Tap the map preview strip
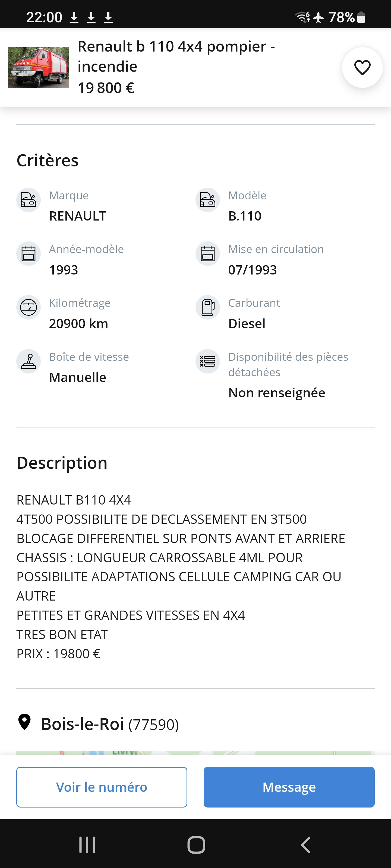Viewport: 391px width, 868px height. [x=195, y=752]
